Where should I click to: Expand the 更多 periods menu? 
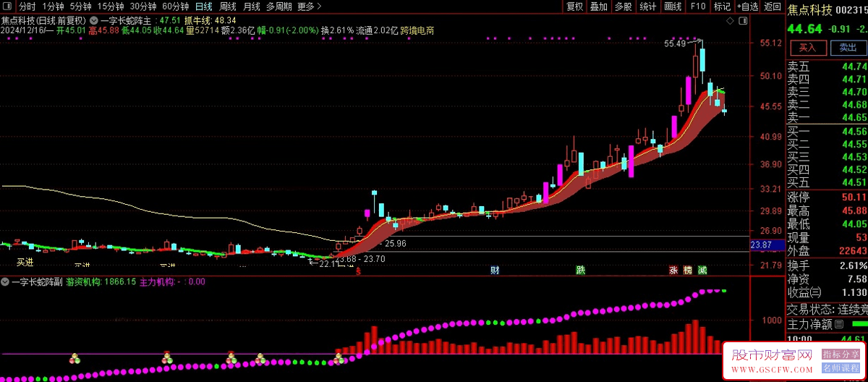(x=309, y=7)
